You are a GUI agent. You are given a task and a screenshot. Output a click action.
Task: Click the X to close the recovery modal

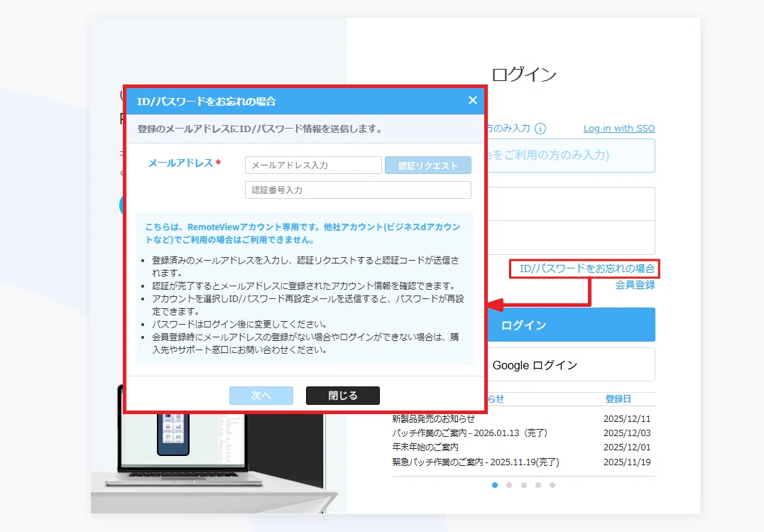click(473, 100)
